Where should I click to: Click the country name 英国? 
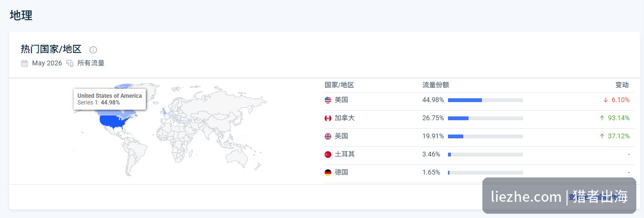tap(341, 136)
